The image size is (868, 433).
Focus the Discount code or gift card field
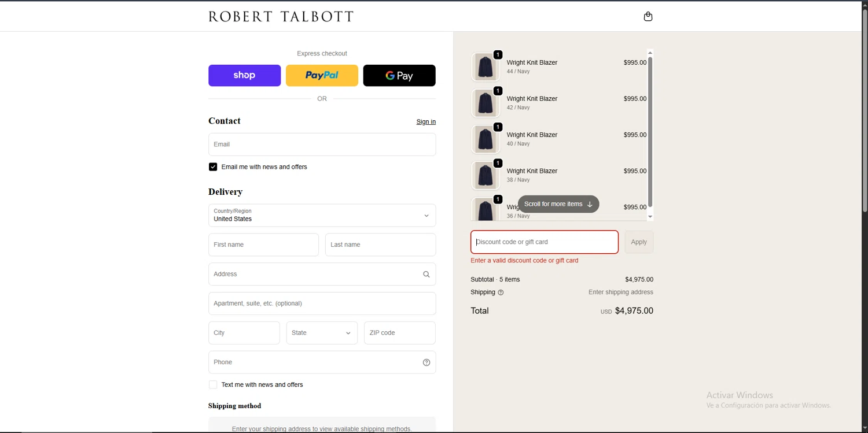coord(544,242)
